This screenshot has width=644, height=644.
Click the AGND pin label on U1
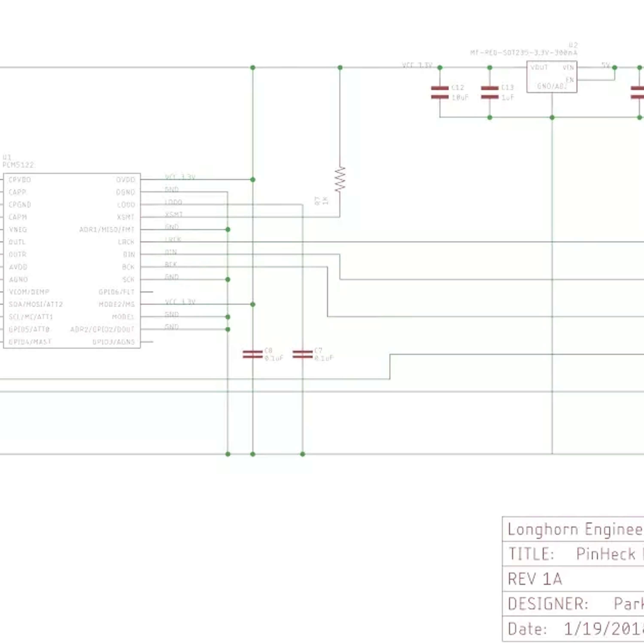(18, 279)
